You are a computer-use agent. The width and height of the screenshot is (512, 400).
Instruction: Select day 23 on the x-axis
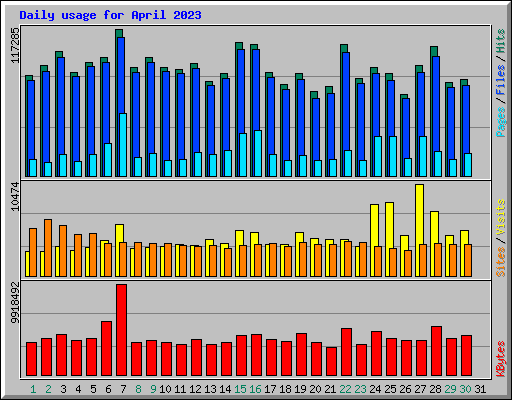(360, 389)
